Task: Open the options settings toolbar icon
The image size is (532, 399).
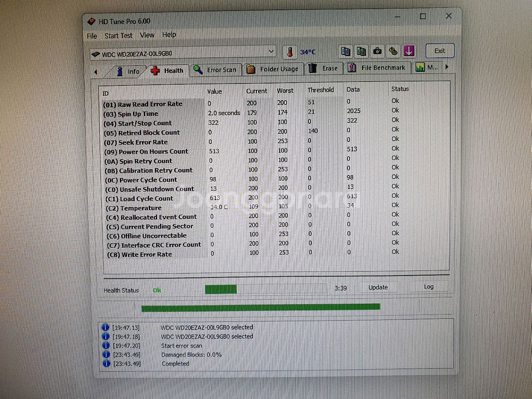Action: 393,51
